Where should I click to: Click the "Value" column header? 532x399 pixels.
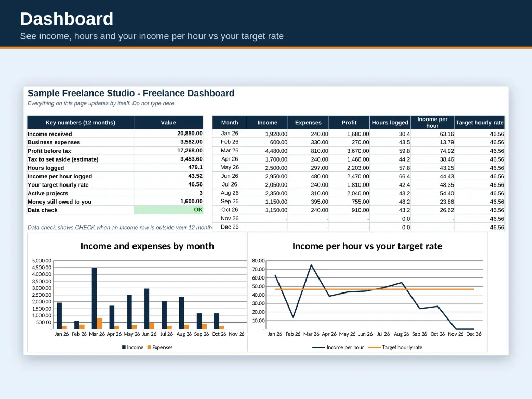[168, 123]
